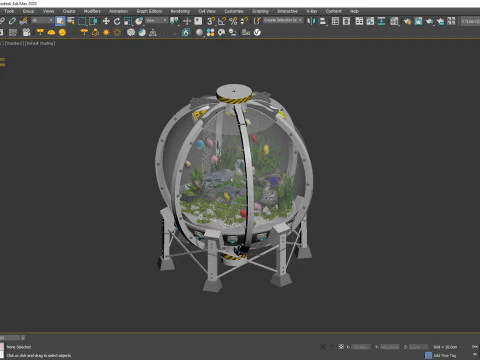Open Render Setup dialog
480x360 pixels.
click(407, 21)
